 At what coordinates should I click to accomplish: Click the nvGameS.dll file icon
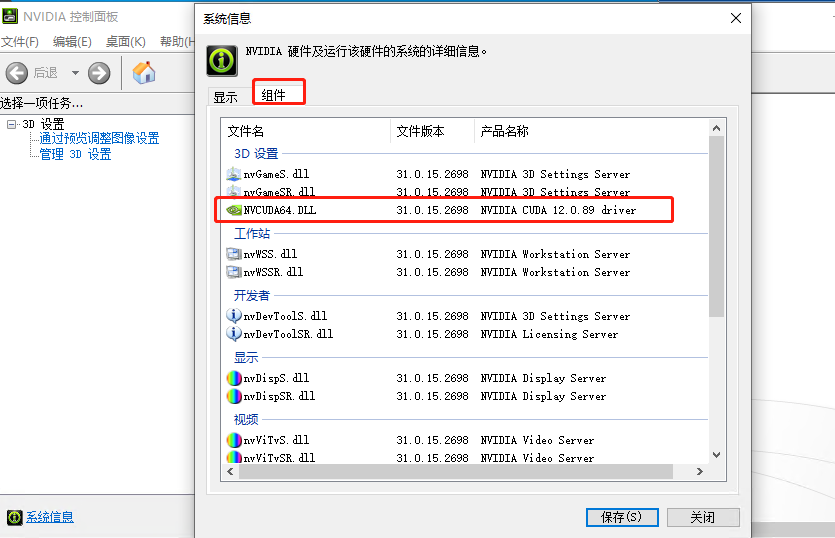click(233, 174)
